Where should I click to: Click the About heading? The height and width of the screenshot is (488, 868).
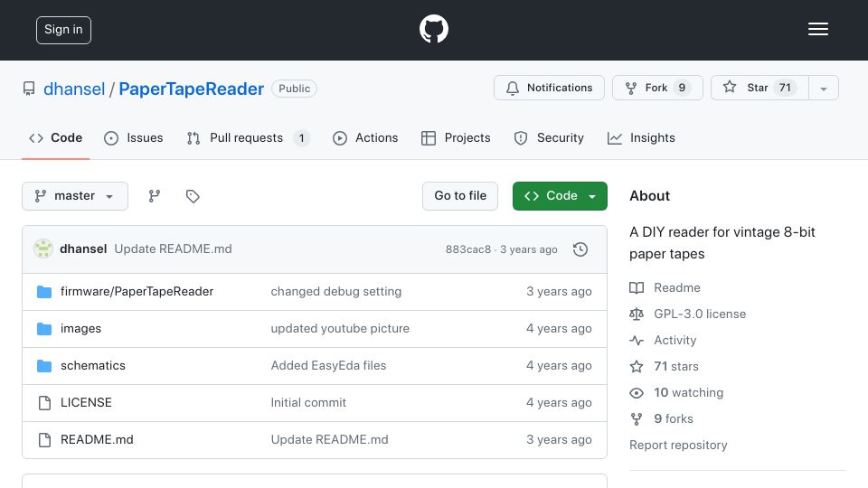tap(649, 196)
